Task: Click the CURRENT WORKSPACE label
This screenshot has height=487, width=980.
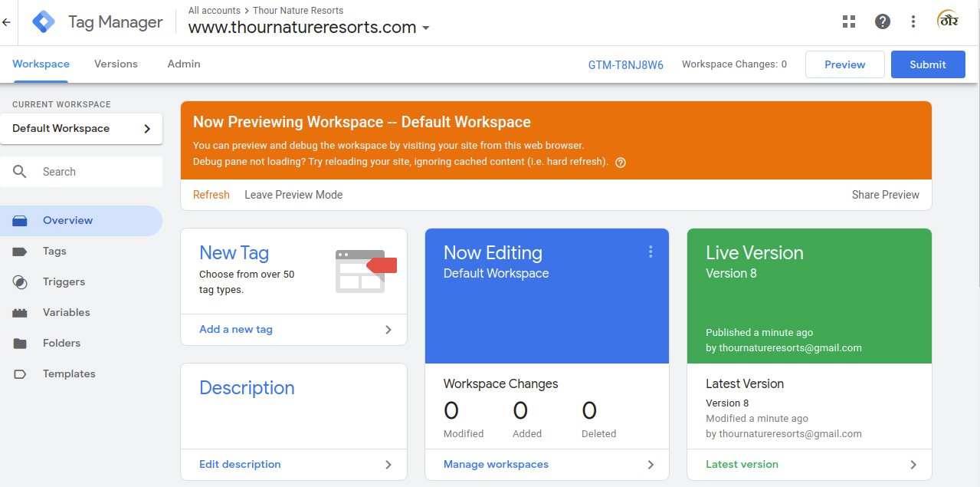Action: [61, 104]
